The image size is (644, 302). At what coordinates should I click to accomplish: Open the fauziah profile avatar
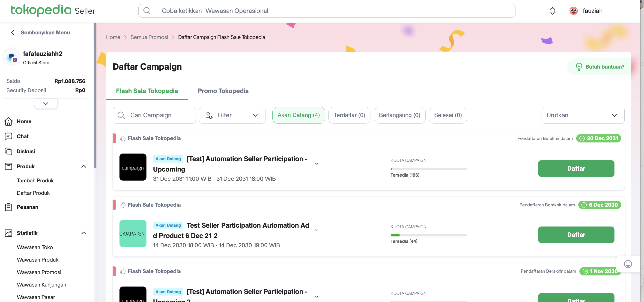[x=573, y=11]
